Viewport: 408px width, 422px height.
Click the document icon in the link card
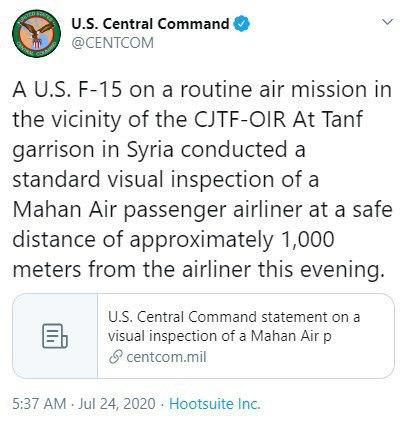[x=55, y=336]
